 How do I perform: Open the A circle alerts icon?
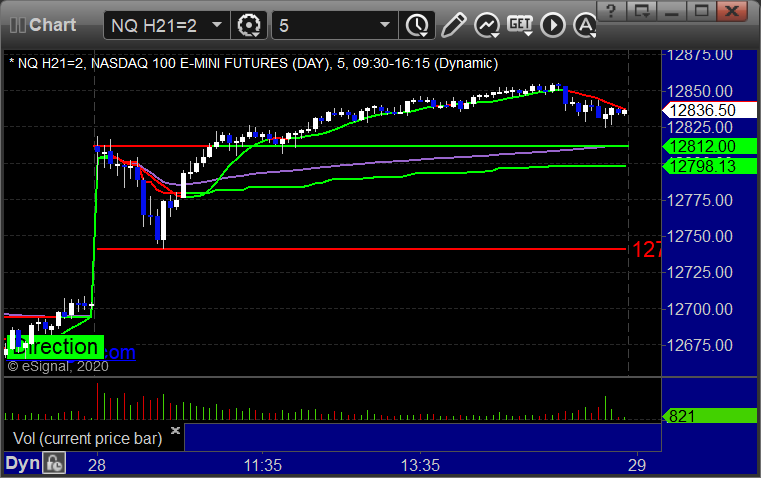[x=584, y=25]
